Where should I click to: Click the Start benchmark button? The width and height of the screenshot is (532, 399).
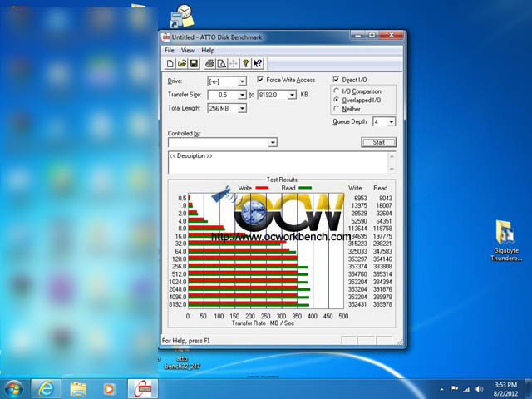[379, 142]
